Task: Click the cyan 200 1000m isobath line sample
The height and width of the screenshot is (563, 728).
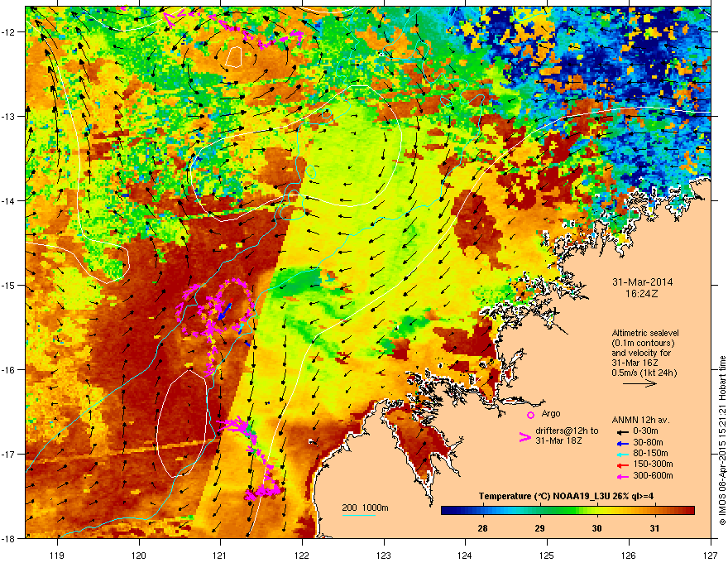Action: point(359,515)
